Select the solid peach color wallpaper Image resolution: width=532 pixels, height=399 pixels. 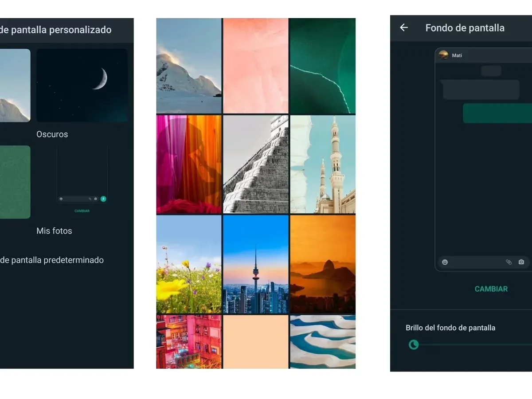click(255, 341)
